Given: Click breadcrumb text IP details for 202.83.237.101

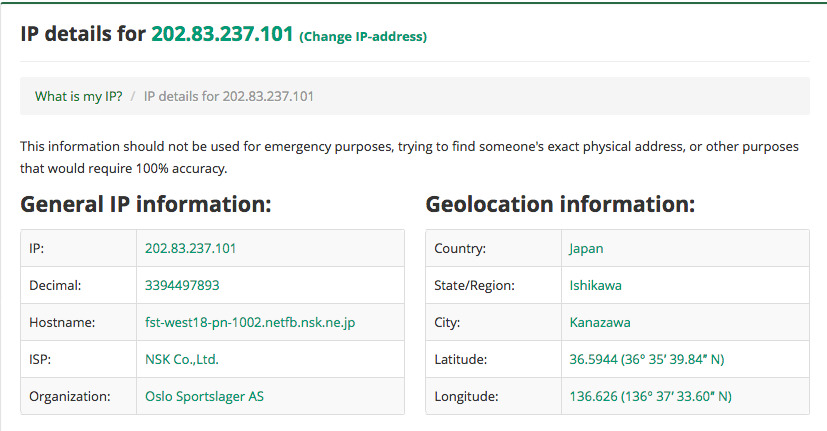Looking at the screenshot, I should tap(228, 96).
